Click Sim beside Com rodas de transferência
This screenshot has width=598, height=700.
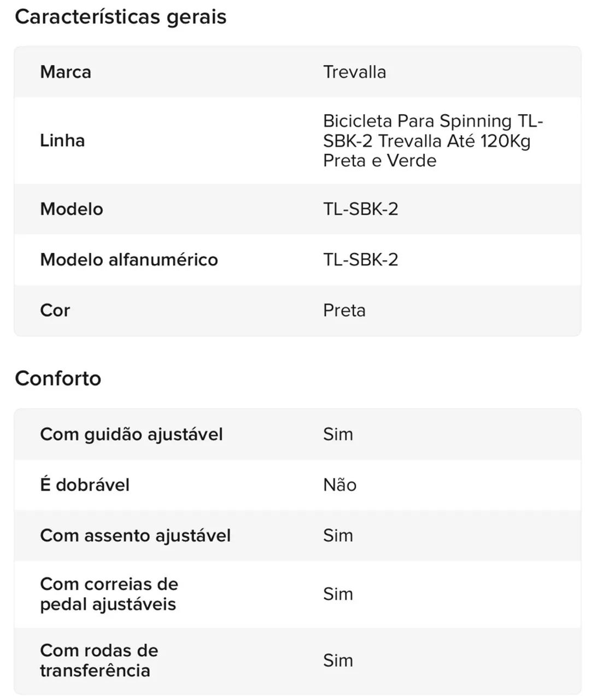338,660
